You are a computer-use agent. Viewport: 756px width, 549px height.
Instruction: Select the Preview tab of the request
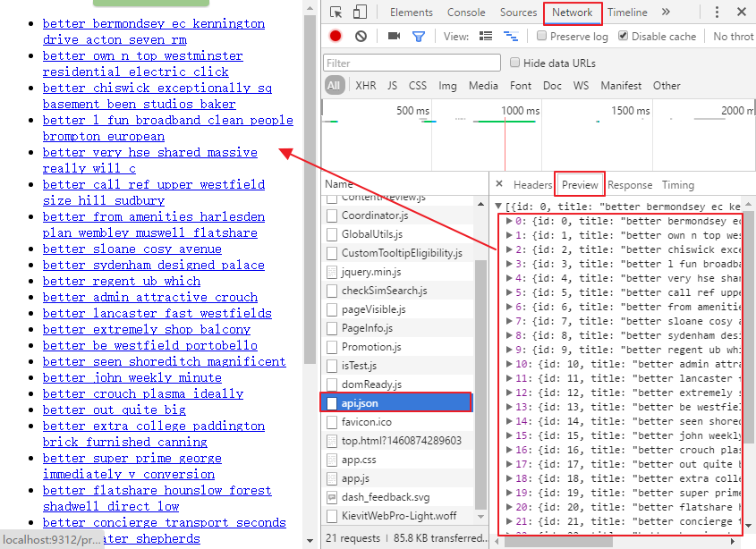[x=580, y=184]
